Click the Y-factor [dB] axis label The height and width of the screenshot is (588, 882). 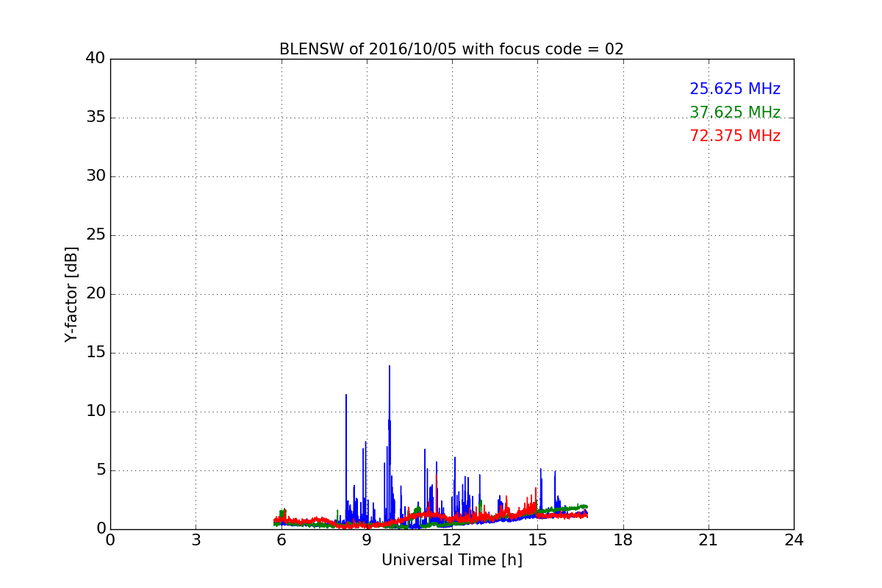[71, 294]
